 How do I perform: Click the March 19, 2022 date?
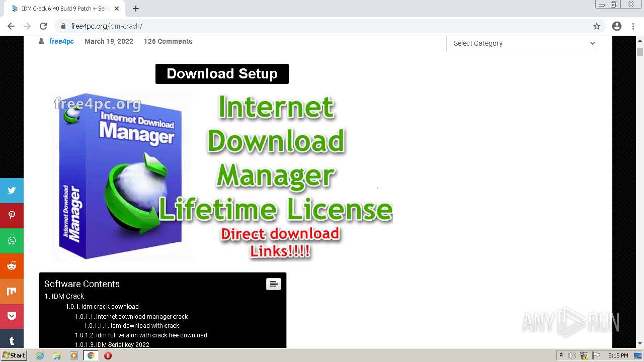click(109, 41)
